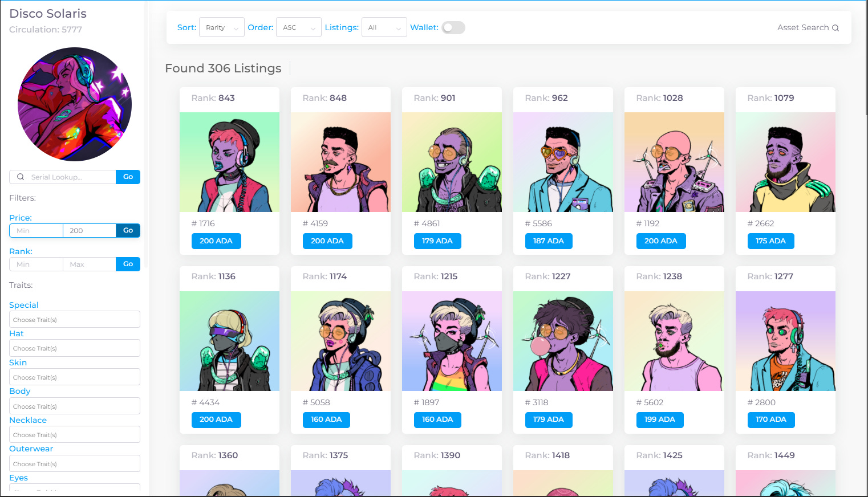Click the Disco Solaris title

coord(48,14)
